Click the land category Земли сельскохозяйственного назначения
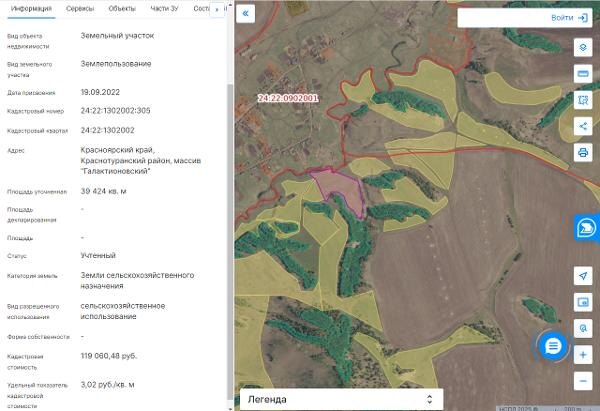 [137, 281]
